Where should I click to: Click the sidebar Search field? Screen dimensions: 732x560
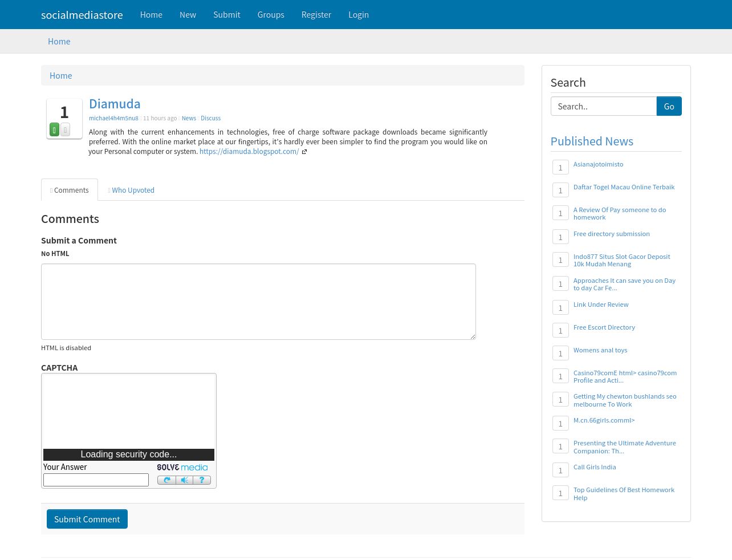pos(604,106)
